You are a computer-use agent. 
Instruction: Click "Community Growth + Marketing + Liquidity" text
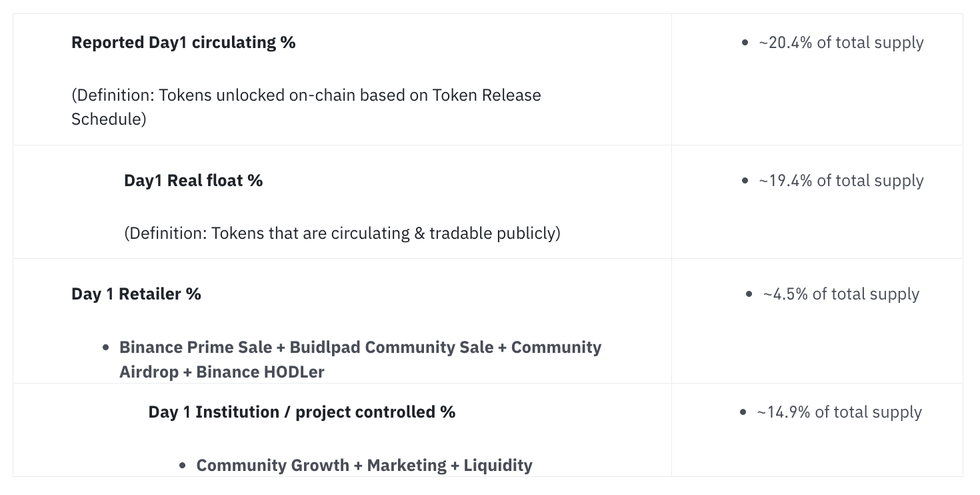click(x=364, y=466)
